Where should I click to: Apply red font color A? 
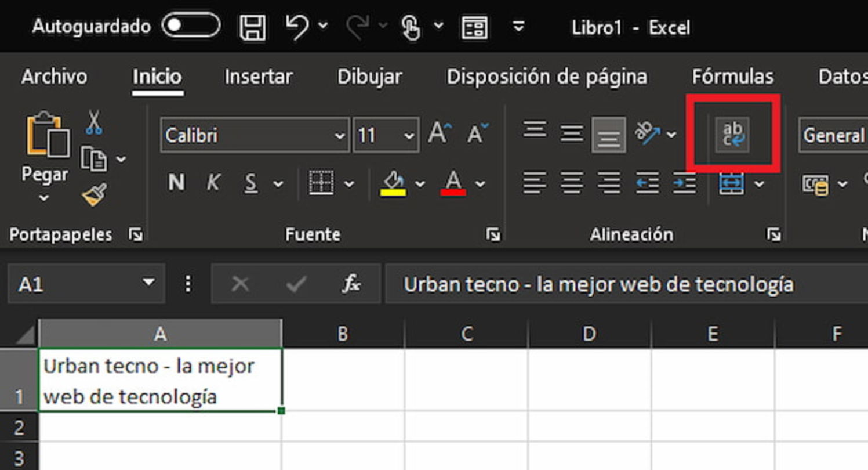(453, 183)
